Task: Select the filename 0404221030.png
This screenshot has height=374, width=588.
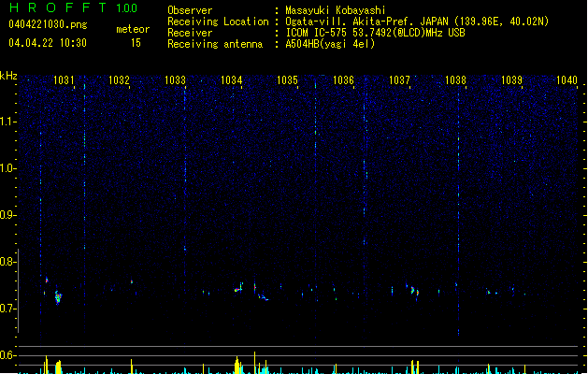Action: click(48, 24)
